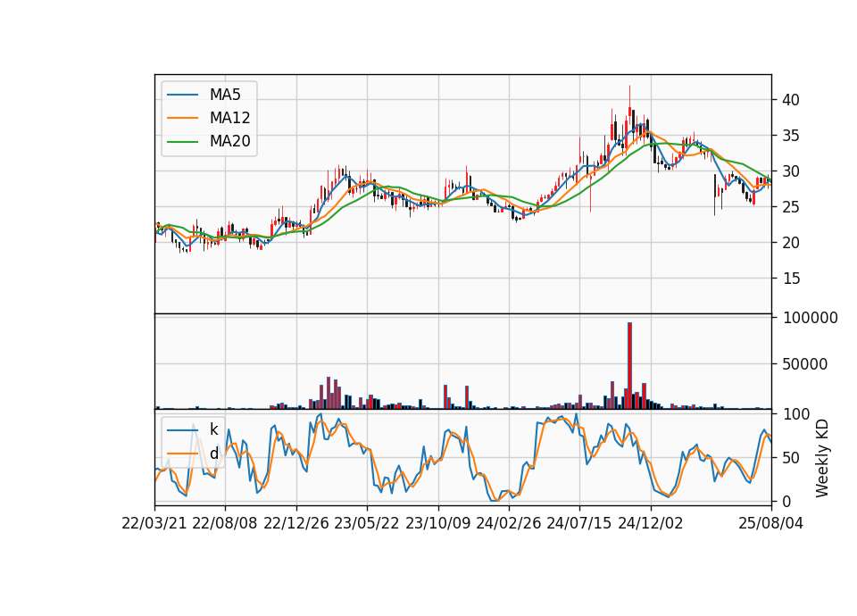Click the blue MA5 legend line swatch
The image size is (857, 616).
tap(182, 95)
